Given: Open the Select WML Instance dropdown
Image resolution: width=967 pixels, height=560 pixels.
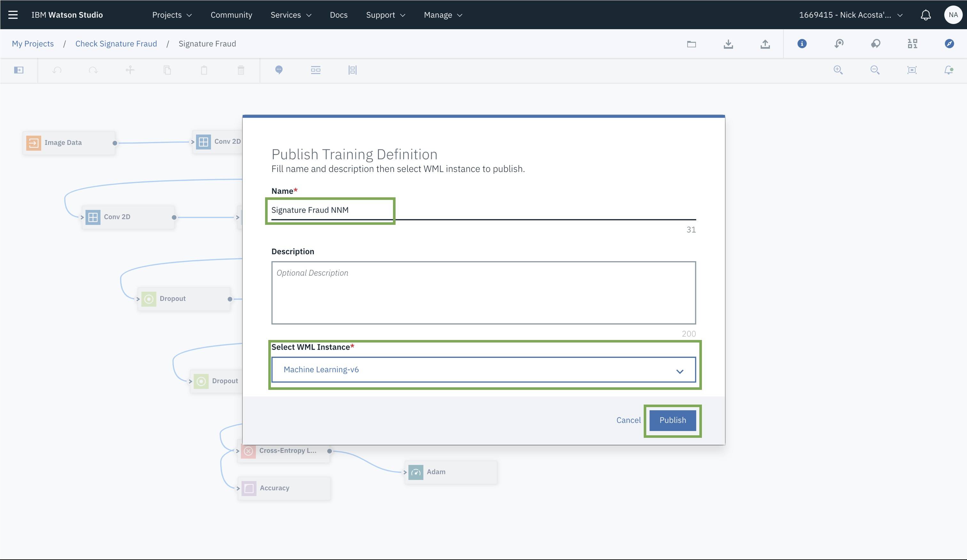Looking at the screenshot, I should 483,370.
